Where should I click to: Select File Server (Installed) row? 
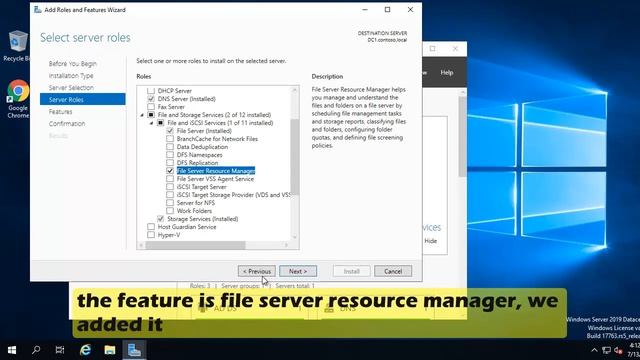pyautogui.click(x=204, y=131)
